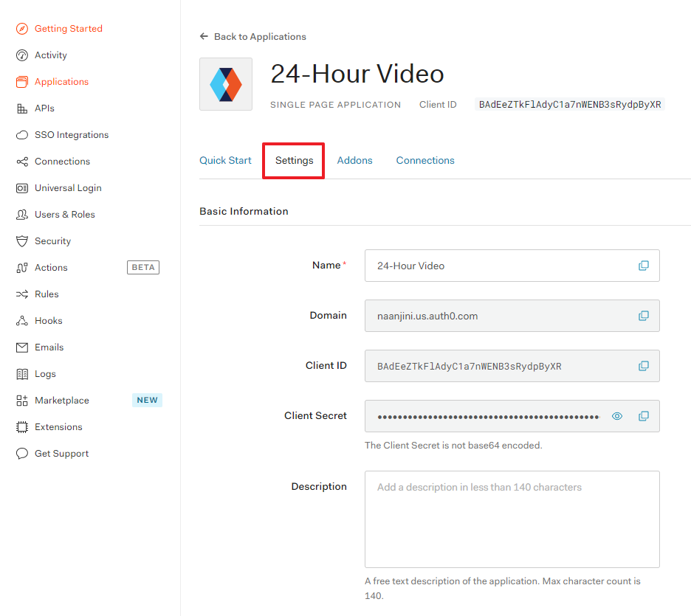Click the Emails envelope icon
The image size is (691, 616).
[22, 347]
